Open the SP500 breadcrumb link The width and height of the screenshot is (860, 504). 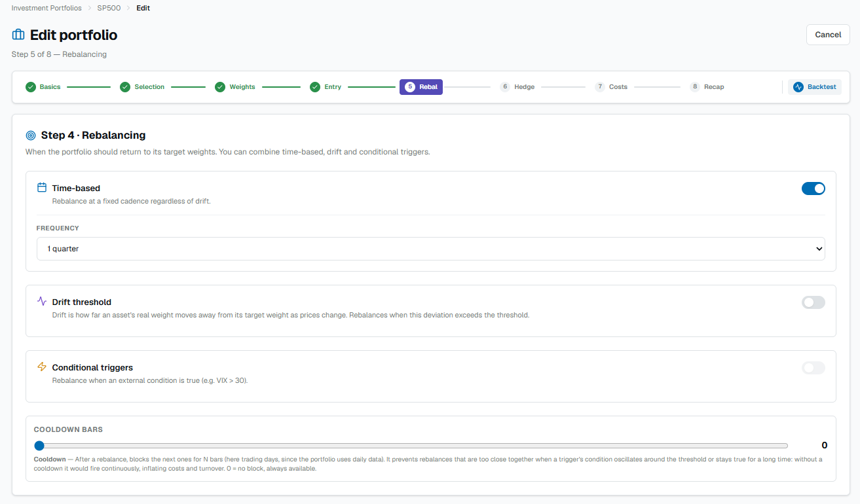point(109,8)
